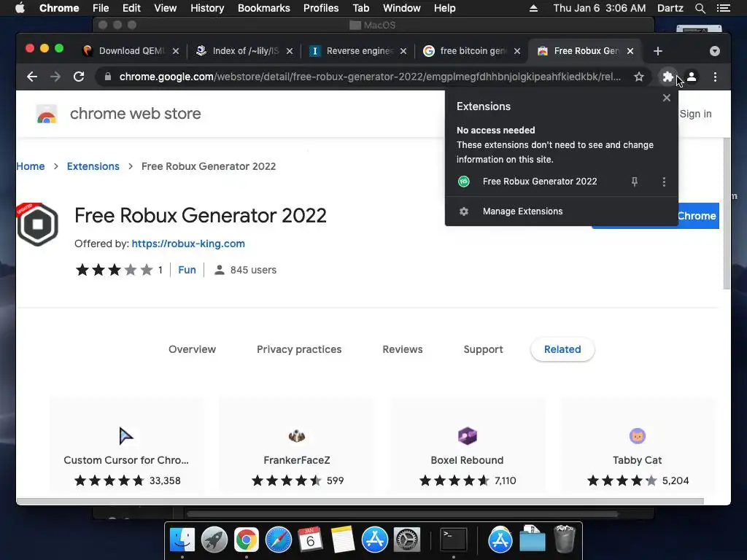
Task: Switch to the Overview tab
Action: pos(192,349)
